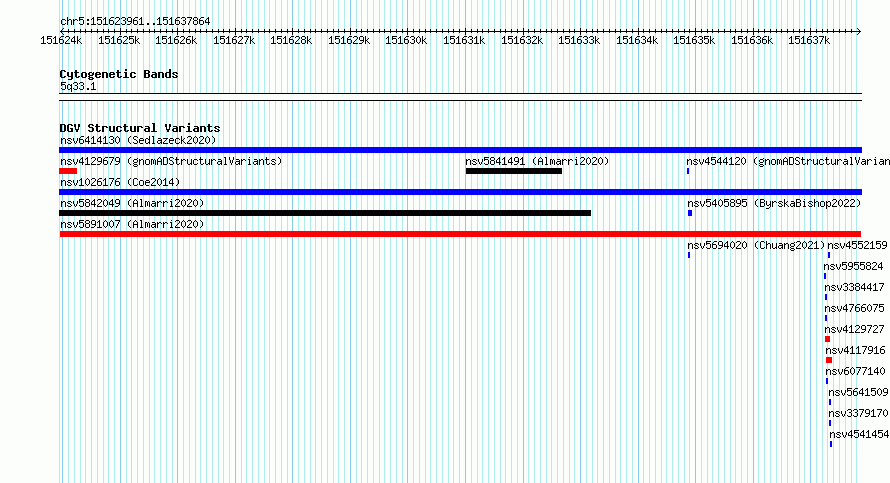Click the 151636k ruler position
The image size is (890, 483).
(x=752, y=40)
